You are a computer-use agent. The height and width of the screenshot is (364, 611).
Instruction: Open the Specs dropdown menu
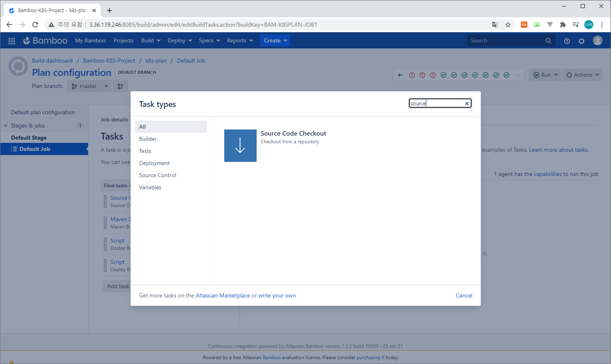(209, 40)
